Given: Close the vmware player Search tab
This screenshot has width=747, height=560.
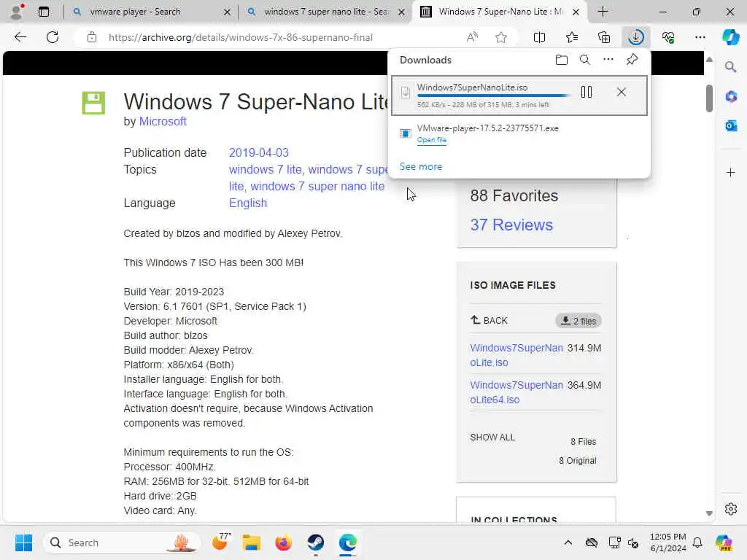Looking at the screenshot, I should click(x=228, y=12).
